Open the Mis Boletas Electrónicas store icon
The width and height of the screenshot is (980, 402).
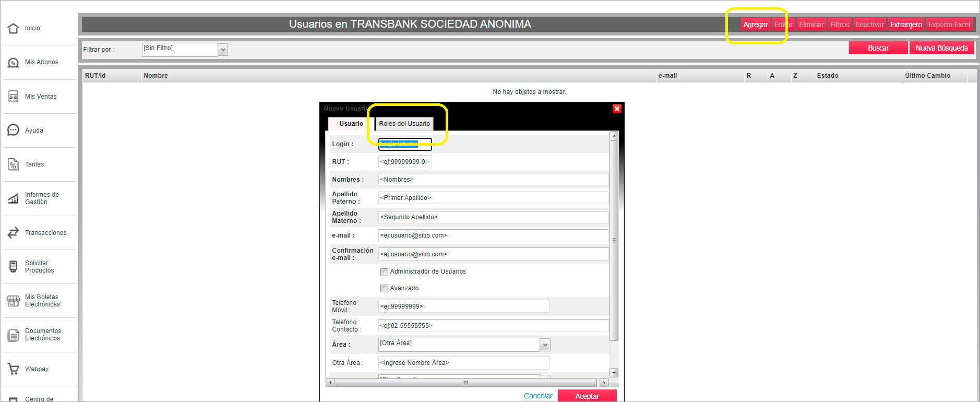click(14, 301)
